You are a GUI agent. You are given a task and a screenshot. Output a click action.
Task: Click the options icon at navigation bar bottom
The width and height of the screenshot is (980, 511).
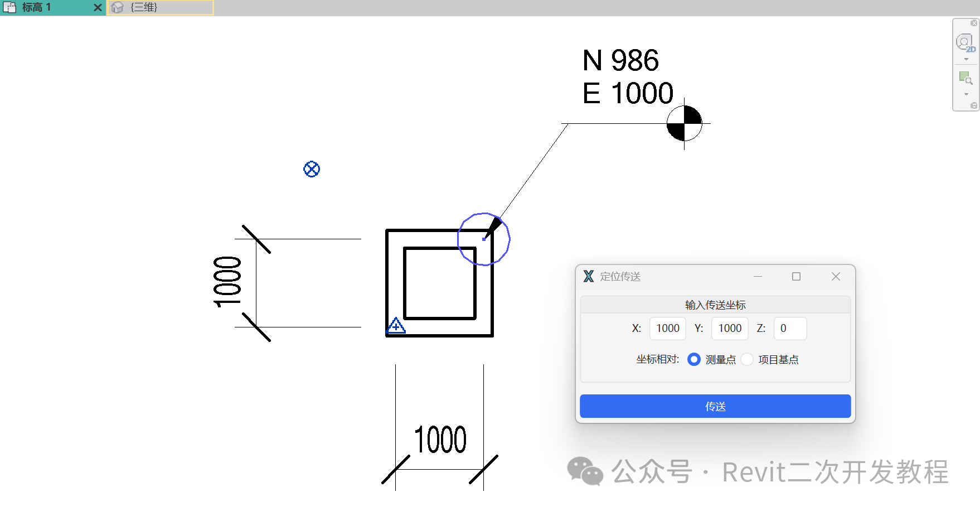[x=974, y=104]
